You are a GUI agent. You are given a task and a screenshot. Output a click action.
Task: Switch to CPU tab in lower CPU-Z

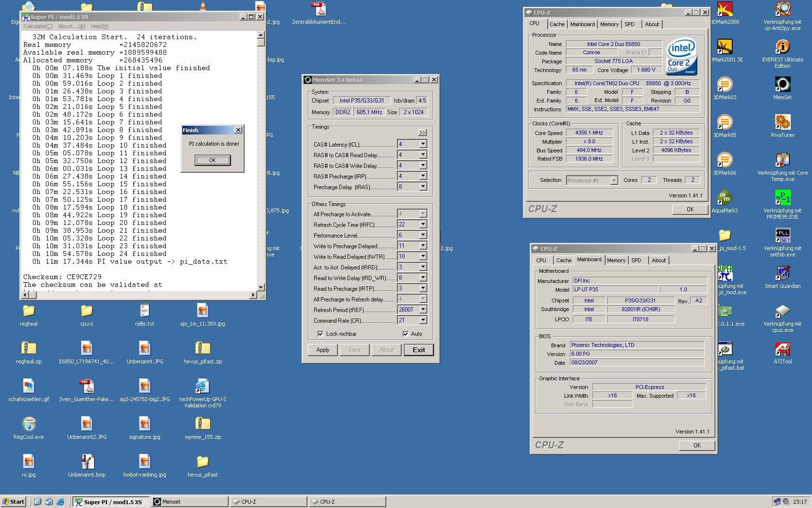click(x=541, y=260)
